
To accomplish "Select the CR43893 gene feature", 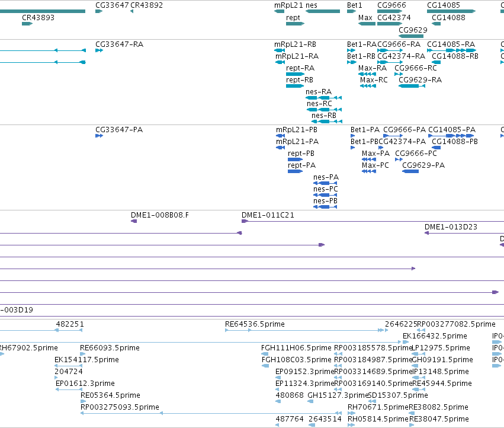I will (27, 24).
